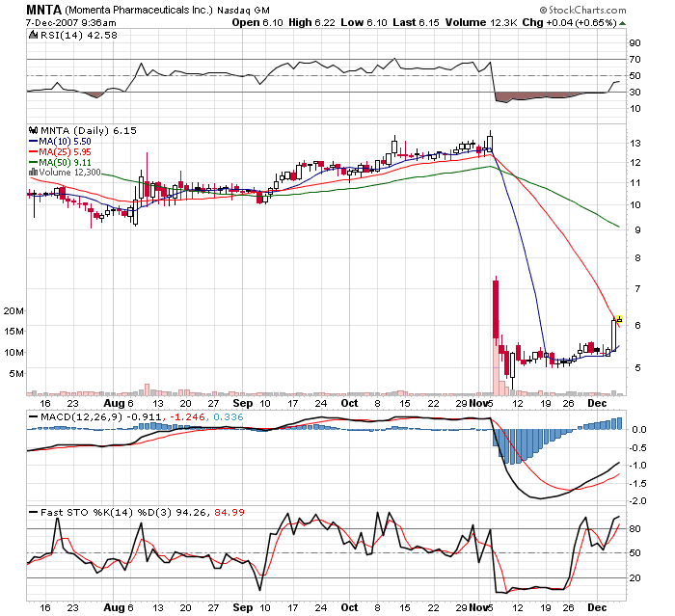
Task: Click the MA(50) 9.11 legend text
Action: (65, 162)
